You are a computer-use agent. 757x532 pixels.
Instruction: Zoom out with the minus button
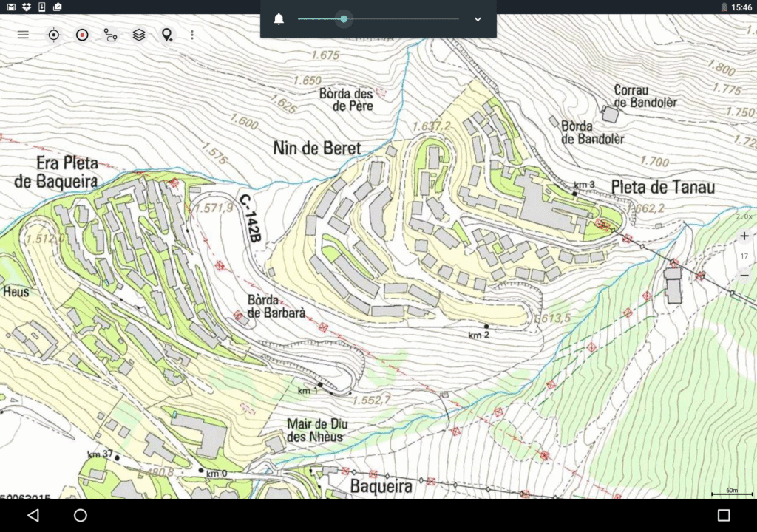click(x=744, y=275)
